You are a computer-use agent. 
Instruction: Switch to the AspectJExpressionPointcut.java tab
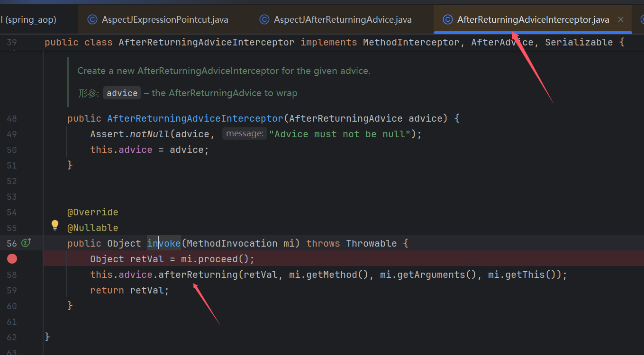point(158,19)
